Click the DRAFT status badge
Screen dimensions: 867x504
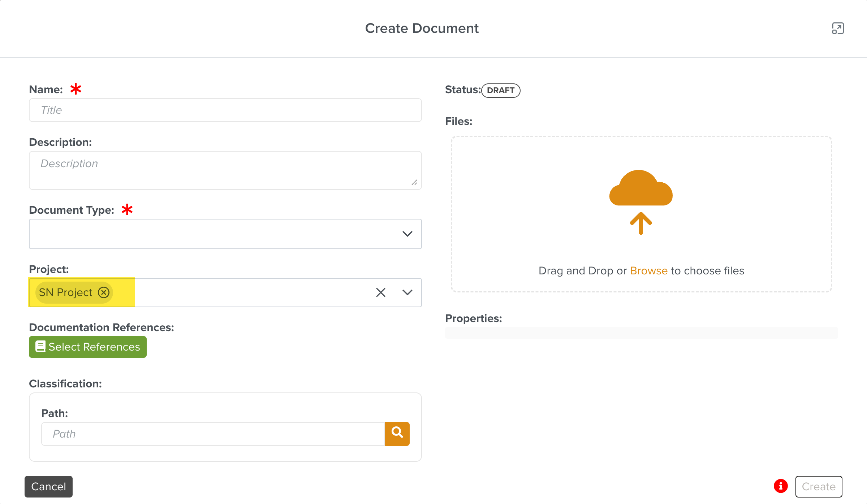pos(500,90)
